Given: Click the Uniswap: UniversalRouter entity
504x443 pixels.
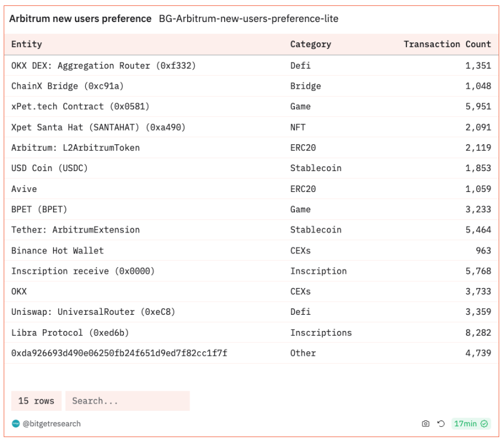Looking at the screenshot, I should (x=93, y=312).
